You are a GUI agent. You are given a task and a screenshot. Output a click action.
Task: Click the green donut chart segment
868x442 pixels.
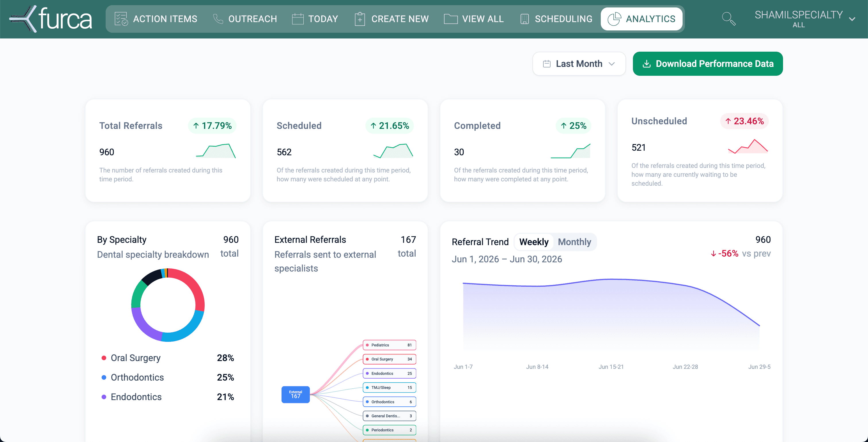137,294
